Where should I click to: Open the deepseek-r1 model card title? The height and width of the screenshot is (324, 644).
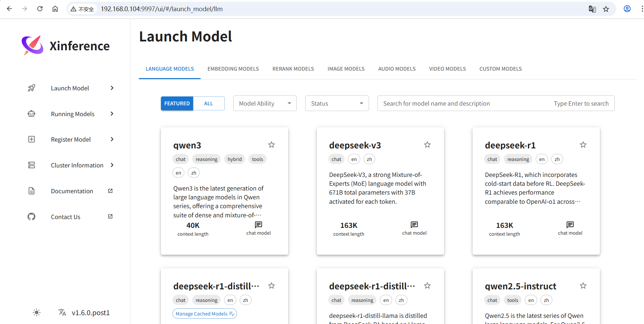(510, 145)
